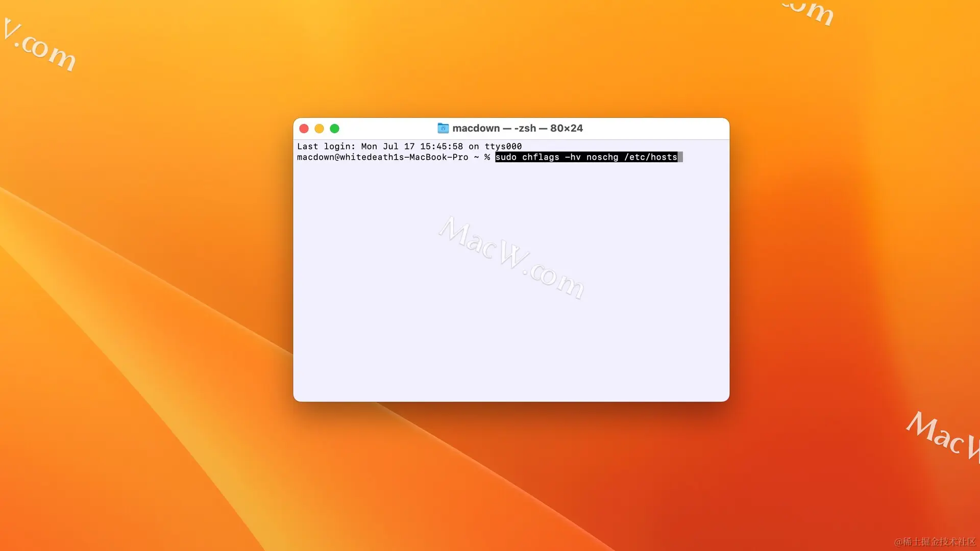Viewport: 980px width, 551px height.
Task: Click the "15:45:58" login timestamp
Action: (441, 146)
